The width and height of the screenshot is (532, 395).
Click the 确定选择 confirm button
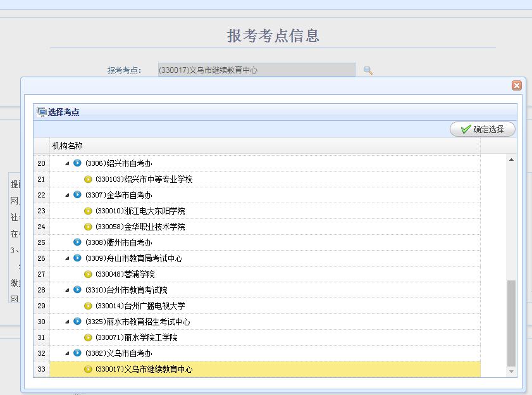click(483, 129)
